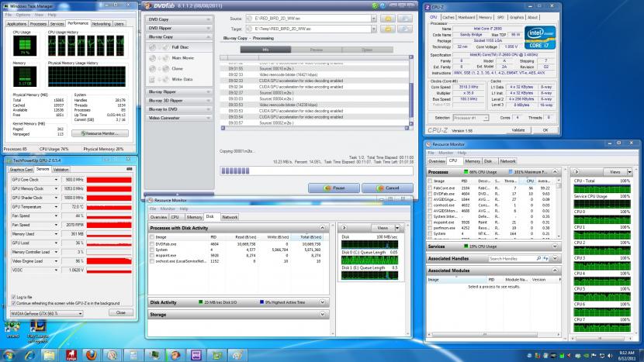This screenshot has height=362, width=644.
Task: Click the arrow button left of Views in Disk Resource Monitor
Action: [x=344, y=228]
